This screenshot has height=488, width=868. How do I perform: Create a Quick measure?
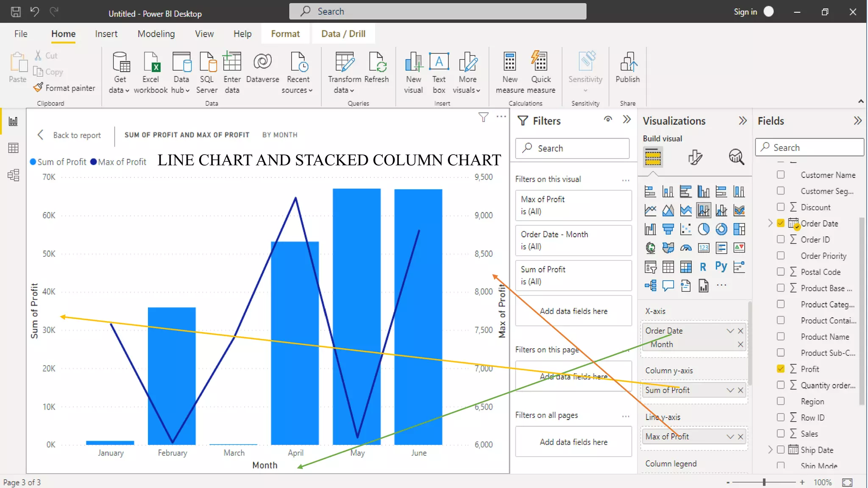point(541,72)
